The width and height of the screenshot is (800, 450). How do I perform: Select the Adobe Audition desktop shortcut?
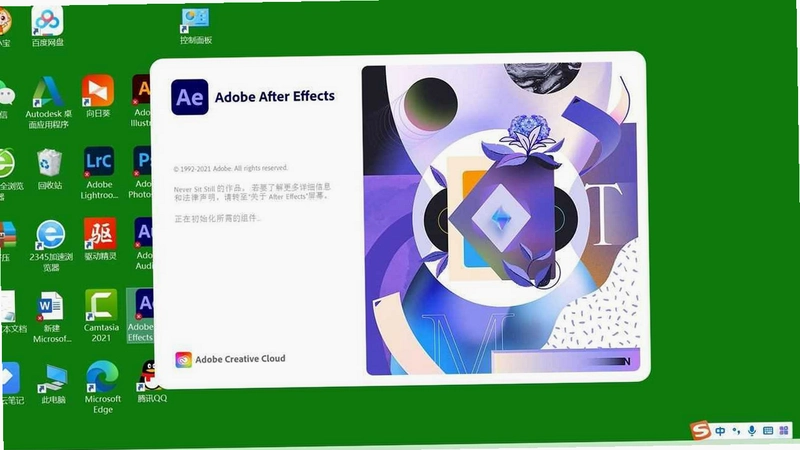point(143,244)
